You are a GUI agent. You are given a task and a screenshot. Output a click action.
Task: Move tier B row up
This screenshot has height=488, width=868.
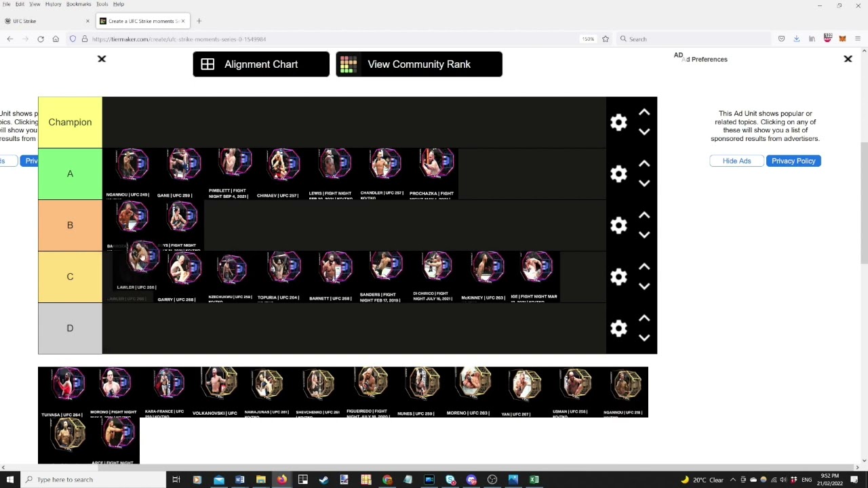coord(644,216)
